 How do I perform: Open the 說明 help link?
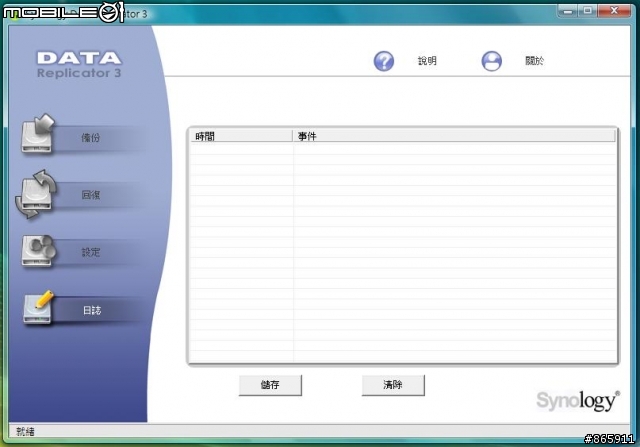tap(427, 61)
